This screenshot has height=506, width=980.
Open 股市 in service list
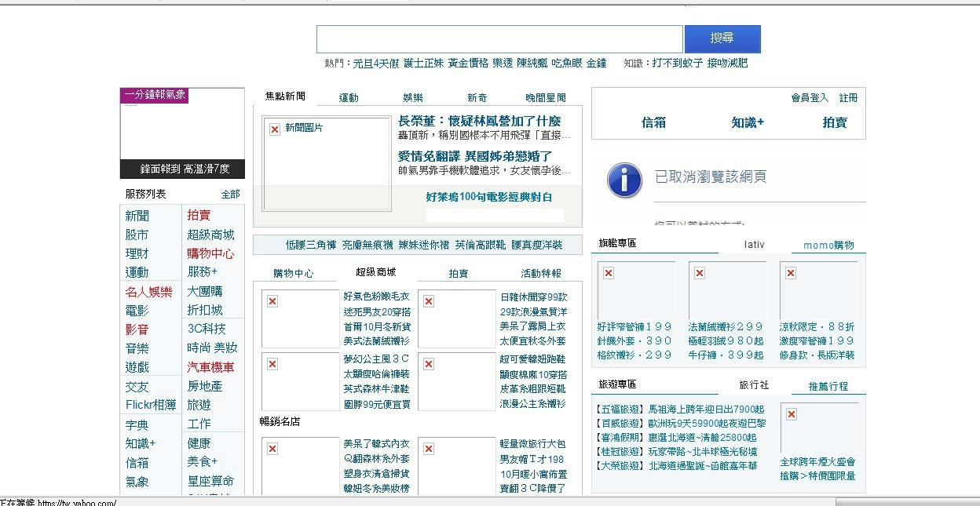click(x=137, y=235)
